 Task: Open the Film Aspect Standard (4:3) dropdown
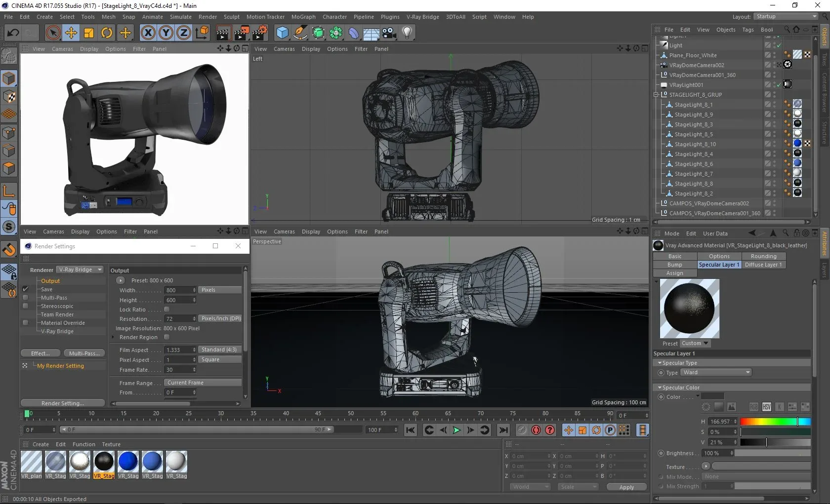tap(220, 349)
